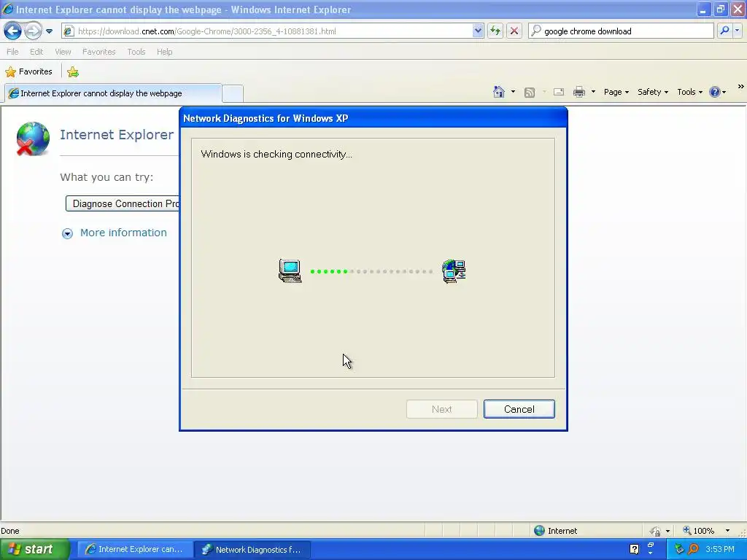Open the Favorites menu in menu bar
The image size is (747, 560).
98,52
